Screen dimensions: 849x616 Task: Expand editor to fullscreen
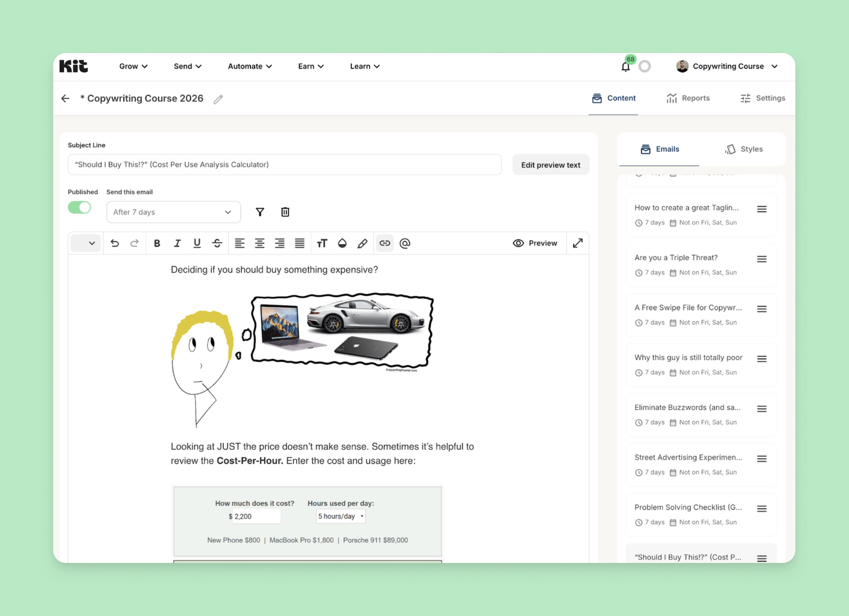(578, 243)
